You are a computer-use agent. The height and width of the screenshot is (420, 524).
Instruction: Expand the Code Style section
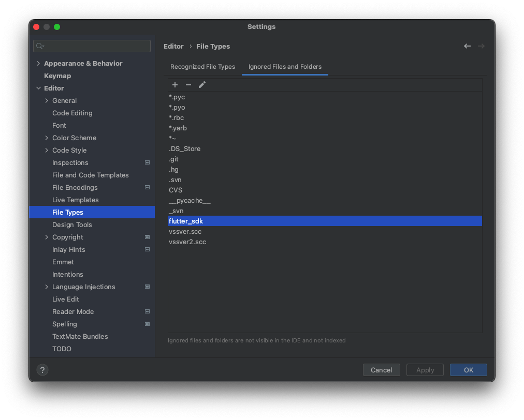coord(46,150)
